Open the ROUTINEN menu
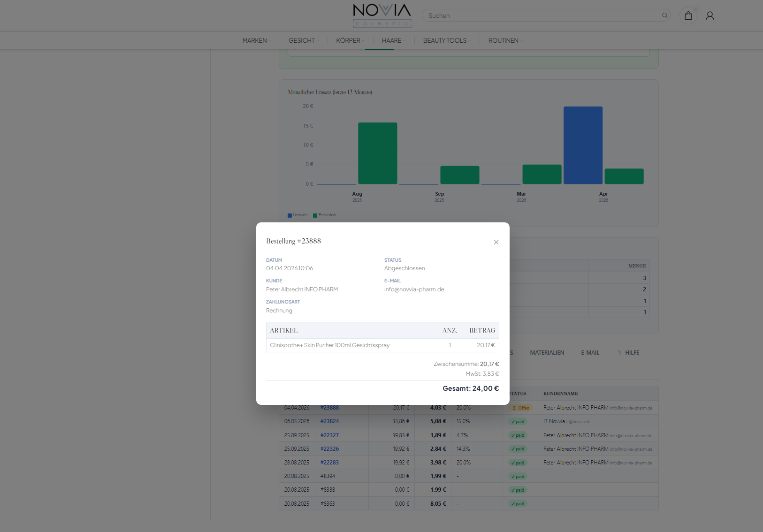 click(x=505, y=41)
